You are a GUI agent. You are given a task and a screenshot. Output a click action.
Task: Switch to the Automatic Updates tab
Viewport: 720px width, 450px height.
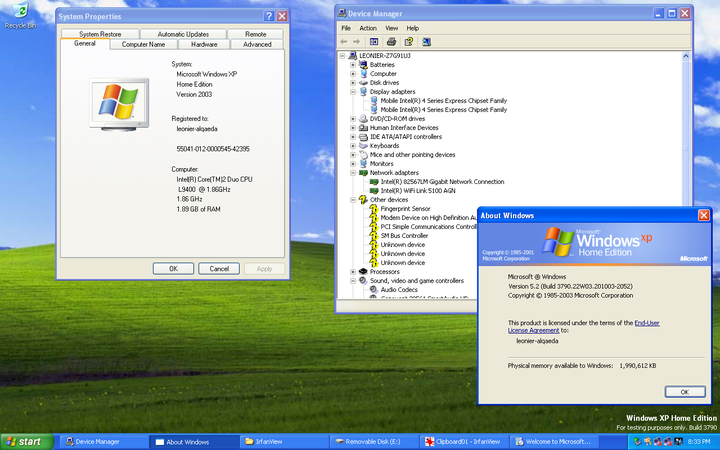click(x=183, y=34)
